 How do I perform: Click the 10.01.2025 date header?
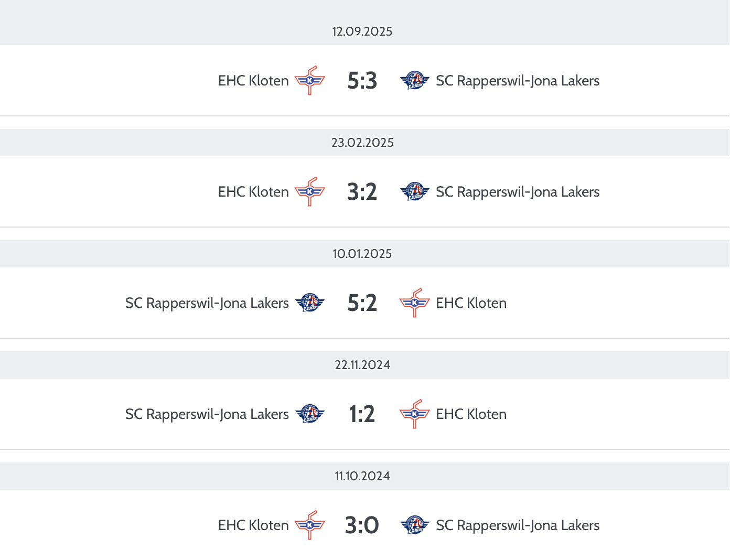[x=362, y=254]
